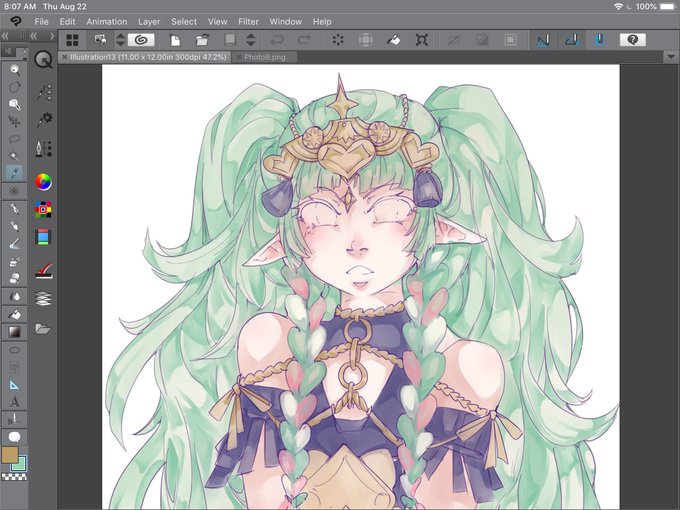Image resolution: width=680 pixels, height=510 pixels.
Task: Select the Rotate/Move view tool
Action: tap(15, 87)
